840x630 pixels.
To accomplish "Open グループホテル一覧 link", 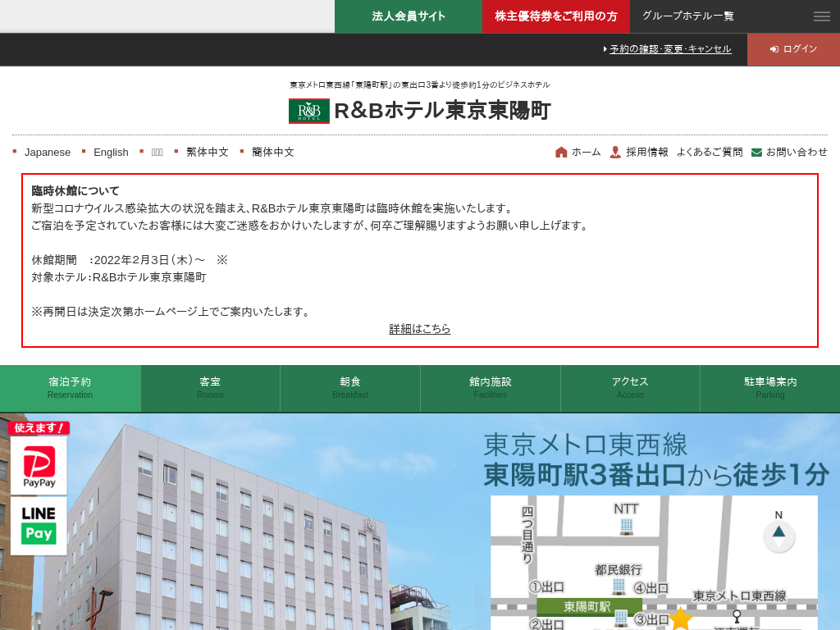I will (x=688, y=16).
